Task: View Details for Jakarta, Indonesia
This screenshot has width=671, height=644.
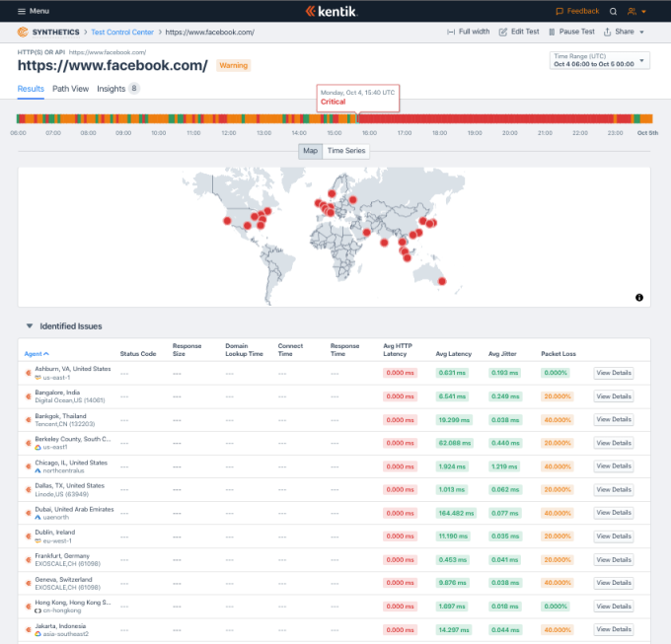Action: click(614, 629)
